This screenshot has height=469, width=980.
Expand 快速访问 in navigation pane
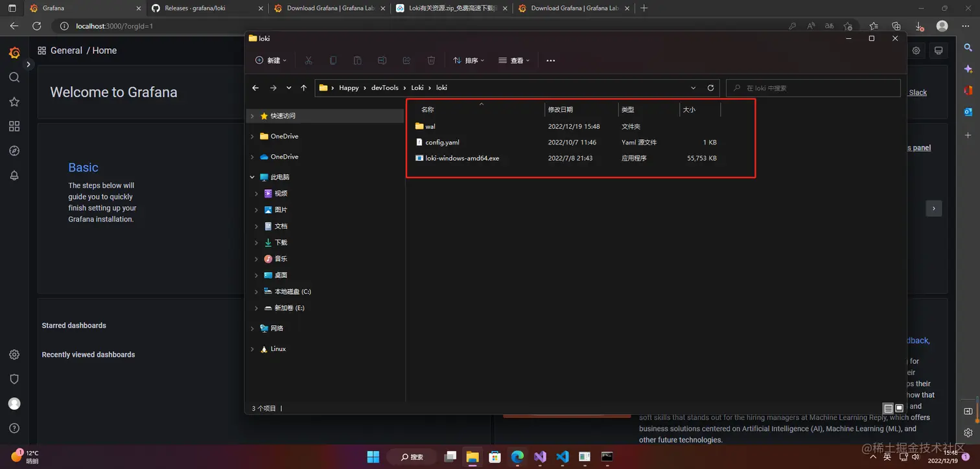coord(252,116)
